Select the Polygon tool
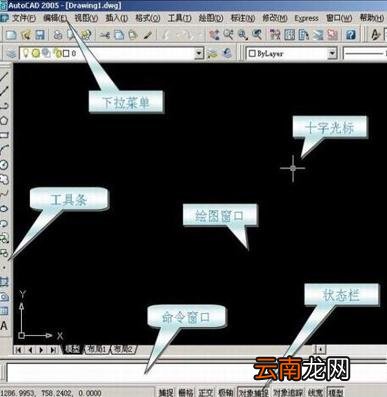Image resolution: width=387 pixels, height=397 pixels. [4, 120]
